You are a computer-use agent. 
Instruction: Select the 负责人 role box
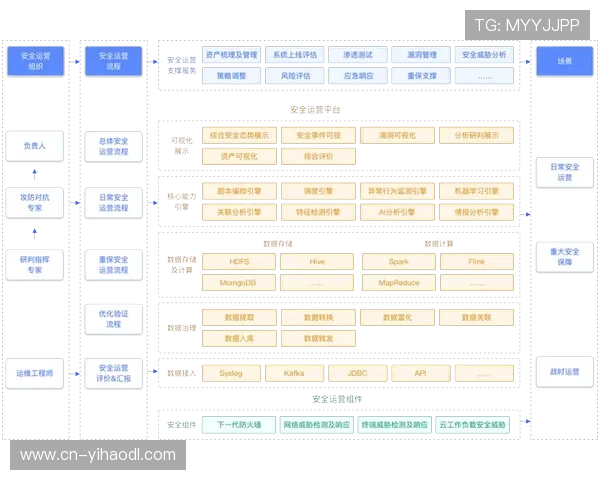coord(36,146)
